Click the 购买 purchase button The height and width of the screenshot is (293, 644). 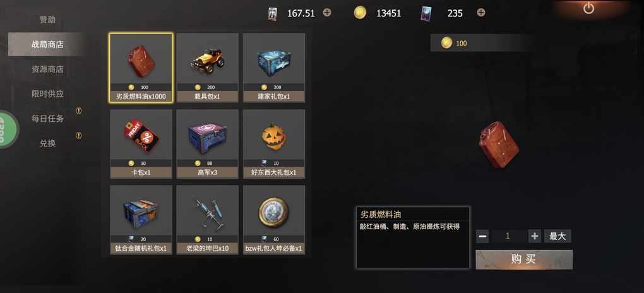(524, 260)
